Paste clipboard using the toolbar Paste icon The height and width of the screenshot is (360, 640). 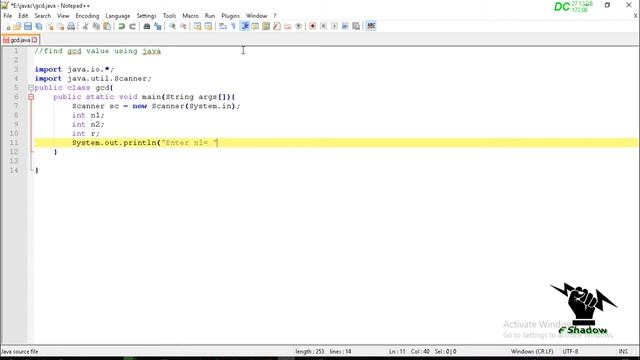click(x=107, y=27)
